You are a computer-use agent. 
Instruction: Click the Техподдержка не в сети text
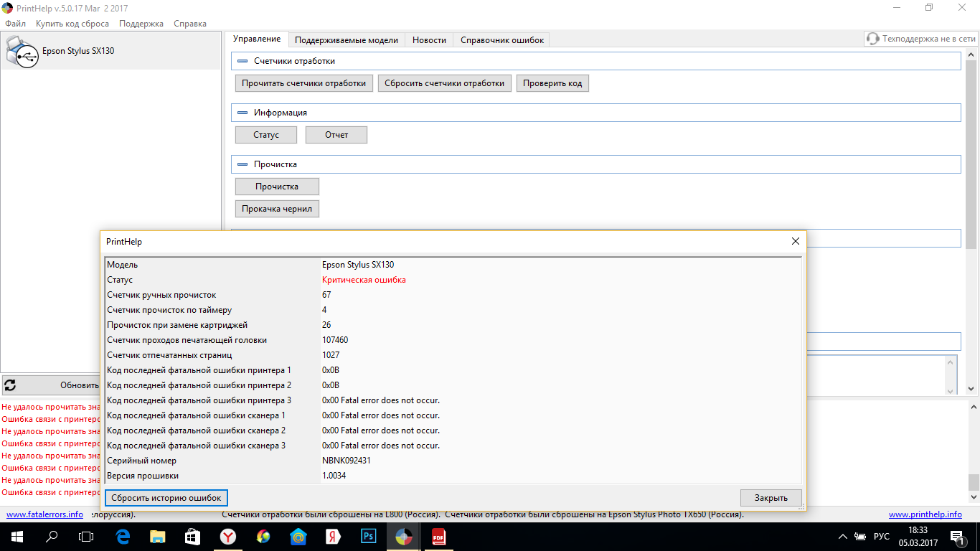point(928,39)
